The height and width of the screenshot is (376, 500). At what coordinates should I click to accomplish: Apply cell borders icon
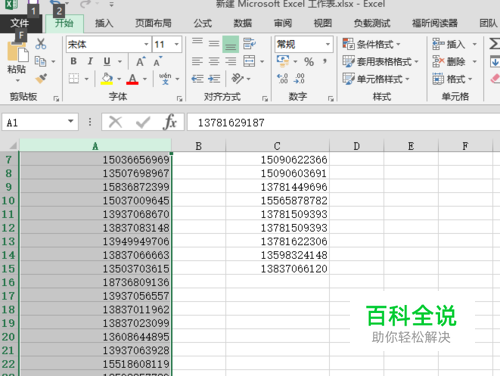74,79
